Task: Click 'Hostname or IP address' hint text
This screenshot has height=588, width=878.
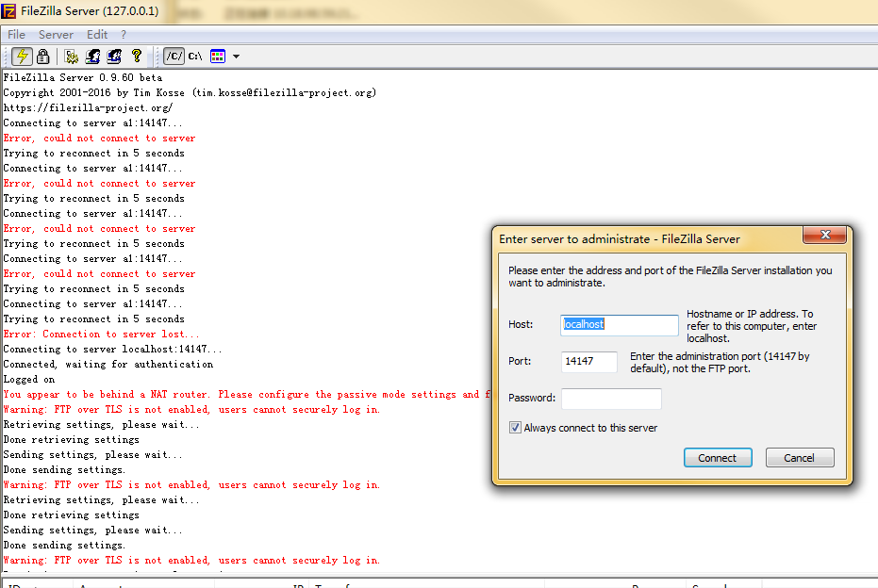Action: click(752, 326)
